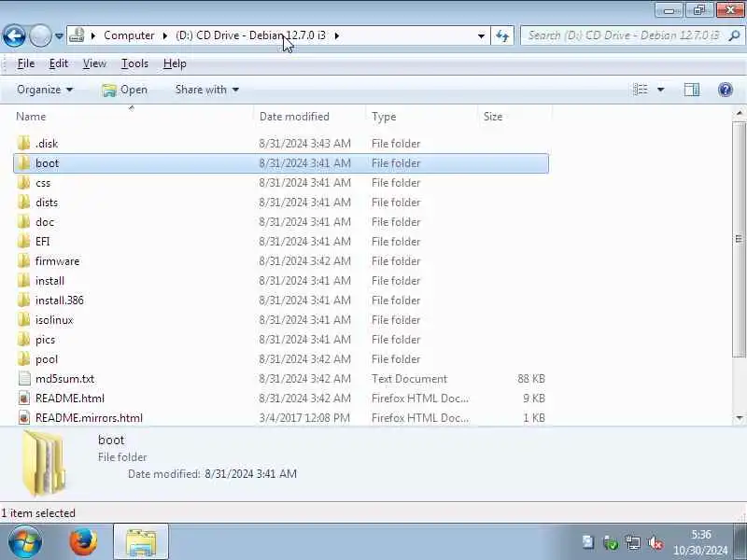Expand the arrow after CD Drive breadcrumb
The width and height of the screenshot is (747, 560).
337,35
